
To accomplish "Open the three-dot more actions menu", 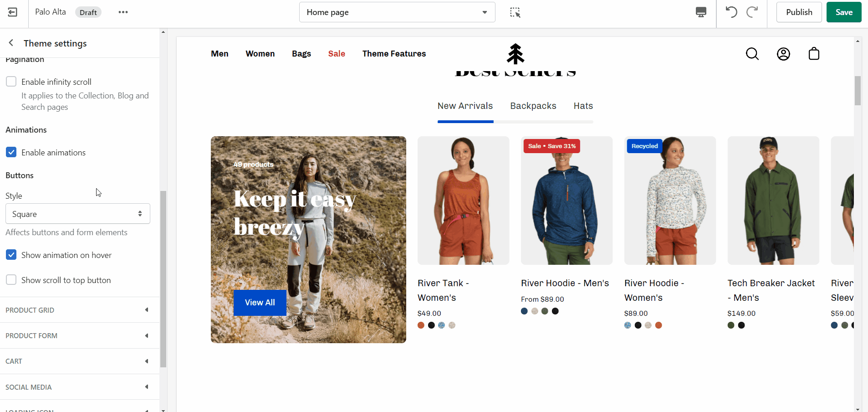I will [123, 12].
